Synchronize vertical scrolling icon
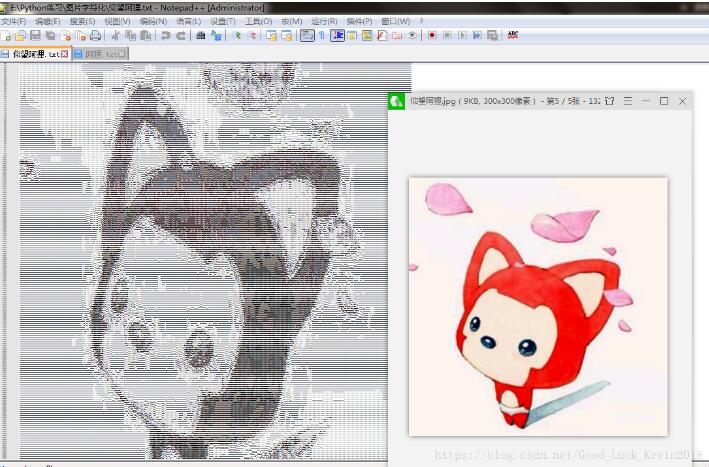709x467 pixels. click(271, 36)
